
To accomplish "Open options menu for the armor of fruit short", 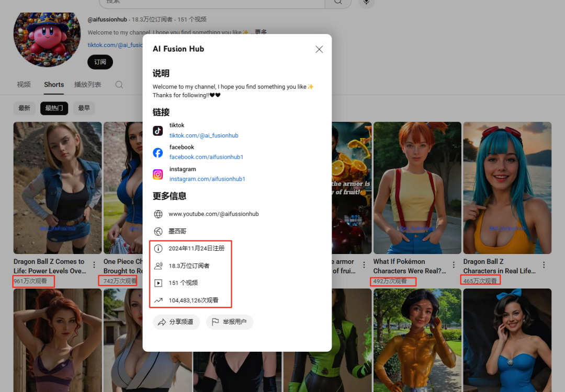I will 364,265.
